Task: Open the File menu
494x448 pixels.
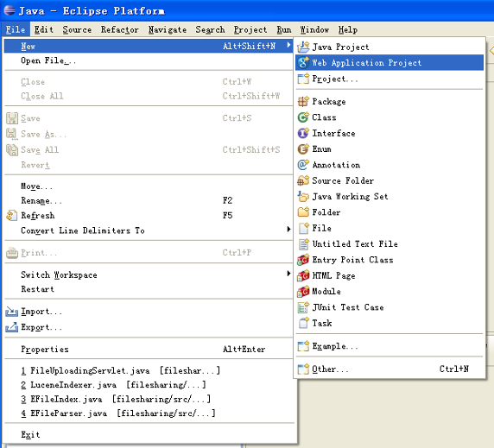Action: 16,29
